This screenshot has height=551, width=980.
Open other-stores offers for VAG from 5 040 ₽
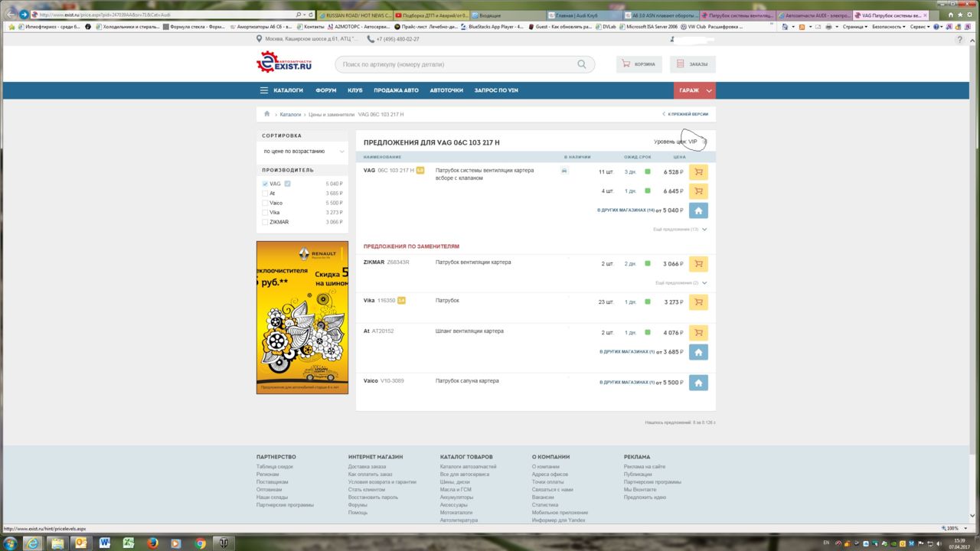tap(698, 210)
